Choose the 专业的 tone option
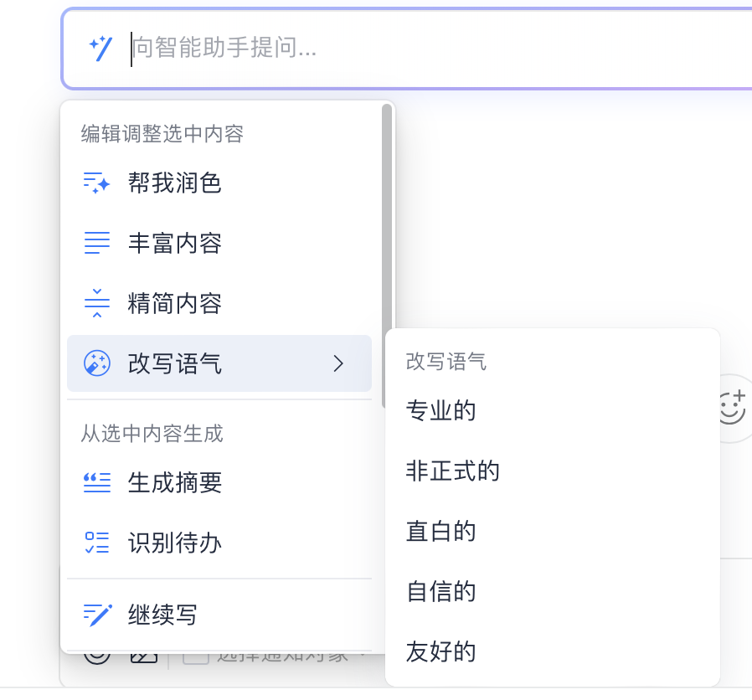Screen dimensions: 752x700 (440, 410)
